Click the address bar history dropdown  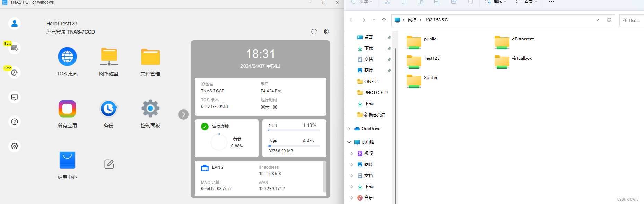tap(597, 20)
